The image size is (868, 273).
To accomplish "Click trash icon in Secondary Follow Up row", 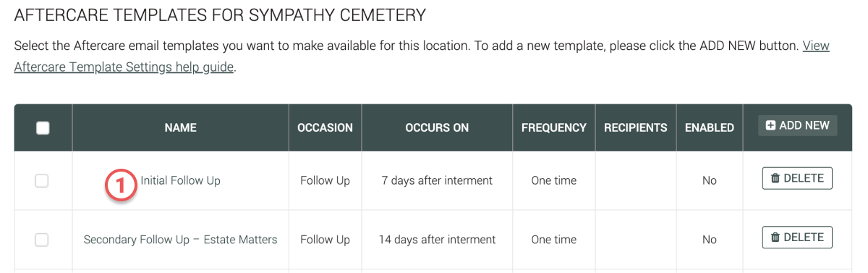I will click(x=775, y=238).
